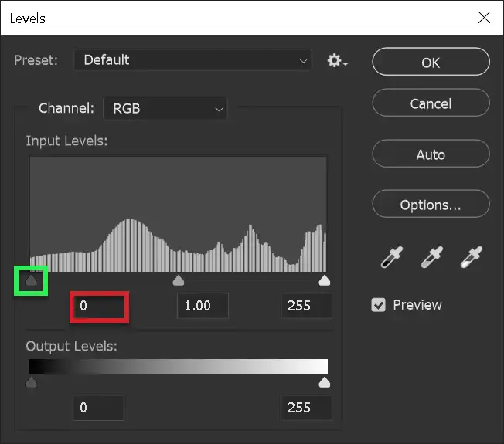
Task: Open the preset options gear menu
Action: tap(337, 60)
